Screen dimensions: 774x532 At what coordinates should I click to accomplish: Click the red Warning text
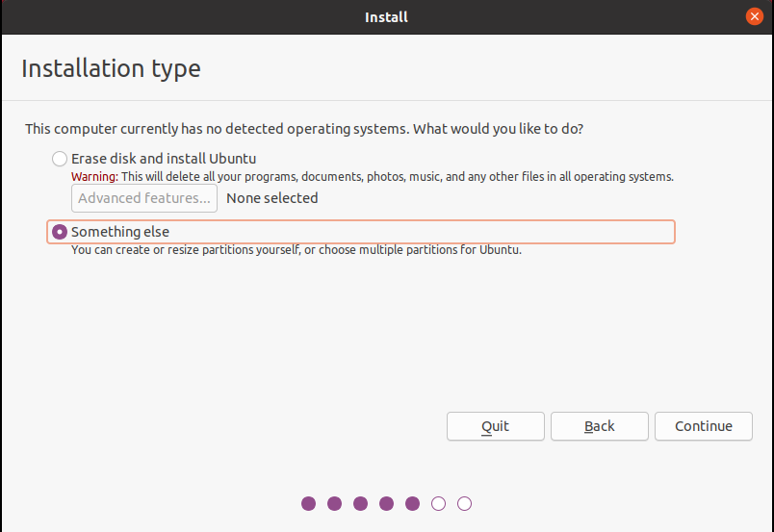pyautogui.click(x=94, y=177)
